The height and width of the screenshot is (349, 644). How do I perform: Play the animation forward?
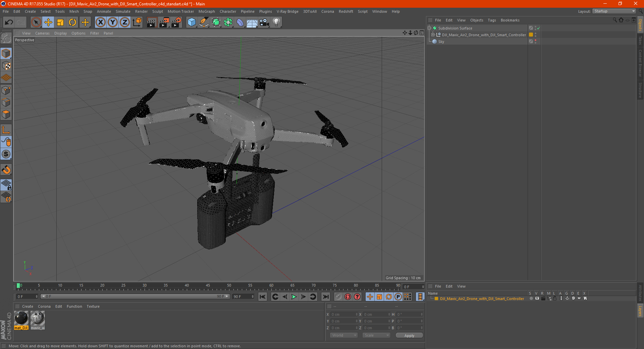[294, 297]
